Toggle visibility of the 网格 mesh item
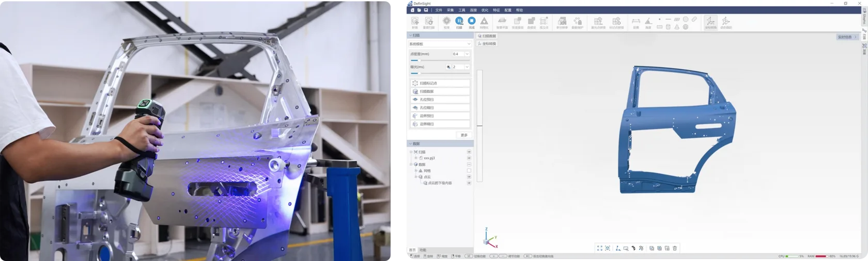The height and width of the screenshot is (261, 868). click(469, 171)
